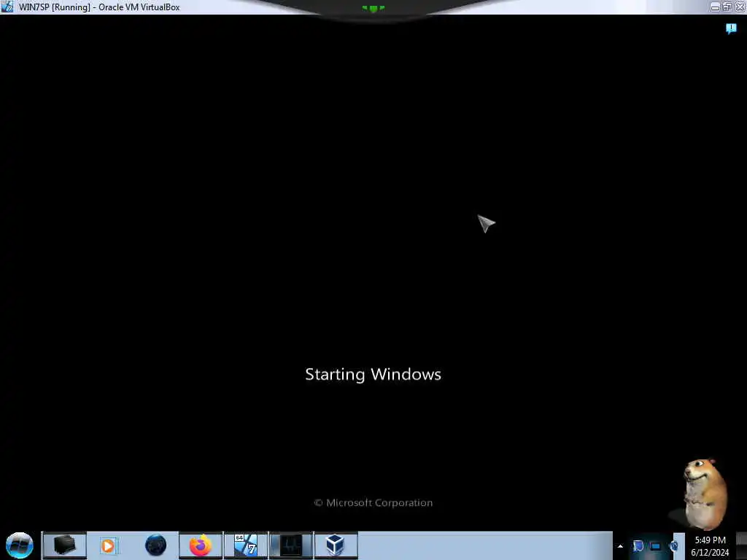Screen dimensions: 747x560
Task: Click the blue monitor tray icon
Action: (x=656, y=546)
